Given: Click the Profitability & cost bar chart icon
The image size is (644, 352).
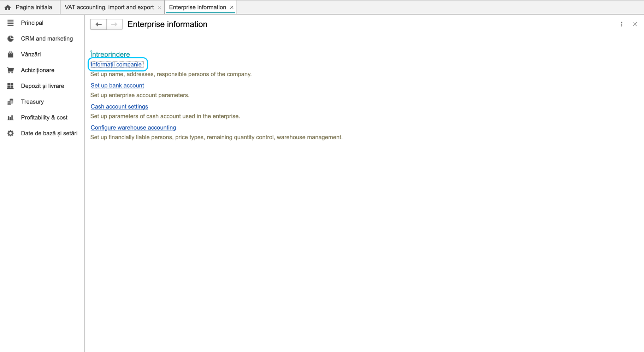Looking at the screenshot, I should pos(11,118).
